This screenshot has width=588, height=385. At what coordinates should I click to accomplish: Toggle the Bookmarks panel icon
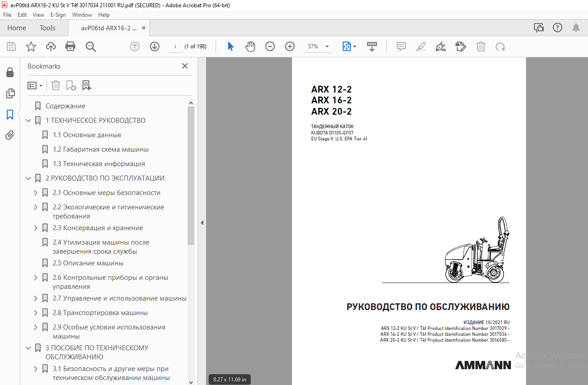point(10,114)
